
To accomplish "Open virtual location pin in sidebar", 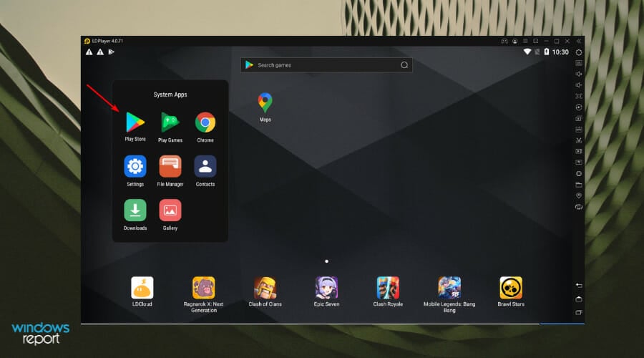I will click(579, 195).
